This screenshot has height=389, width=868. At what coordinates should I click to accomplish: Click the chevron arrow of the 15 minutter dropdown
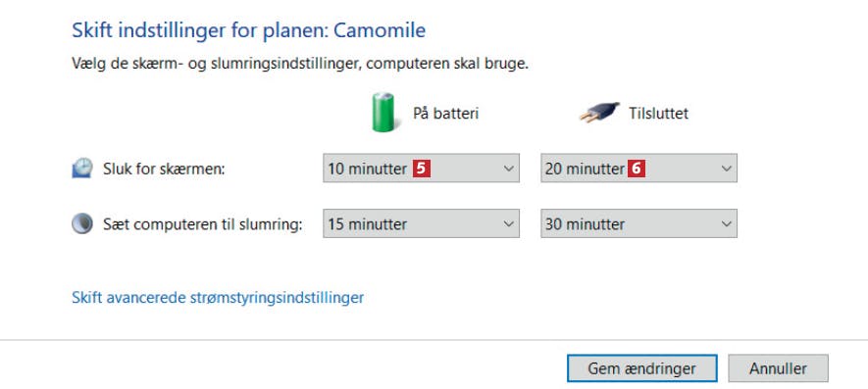[x=509, y=224]
